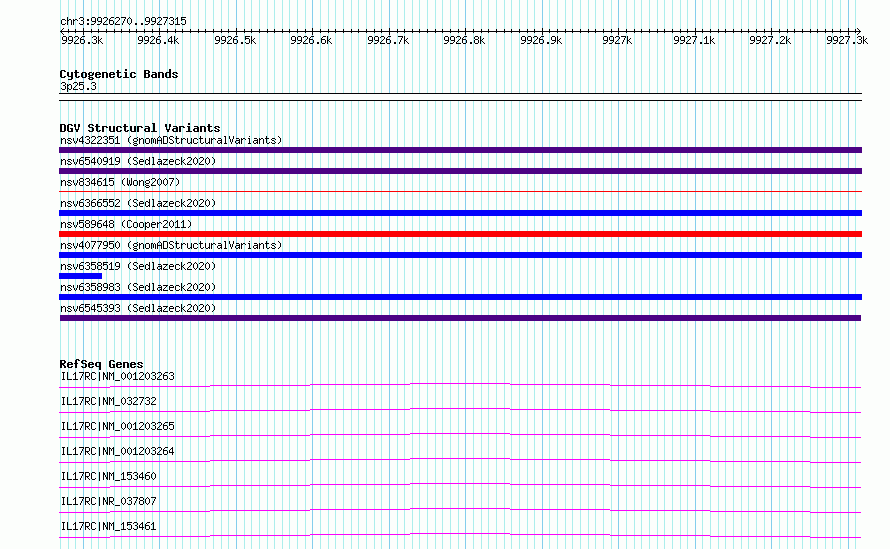The height and width of the screenshot is (549, 890).
Task: Click the blue nsv6366552 variant bar
Action: pyautogui.click(x=460, y=213)
